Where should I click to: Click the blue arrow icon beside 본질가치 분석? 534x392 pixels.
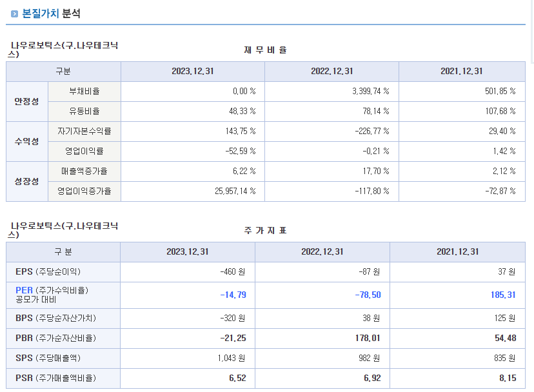pyautogui.click(x=14, y=14)
